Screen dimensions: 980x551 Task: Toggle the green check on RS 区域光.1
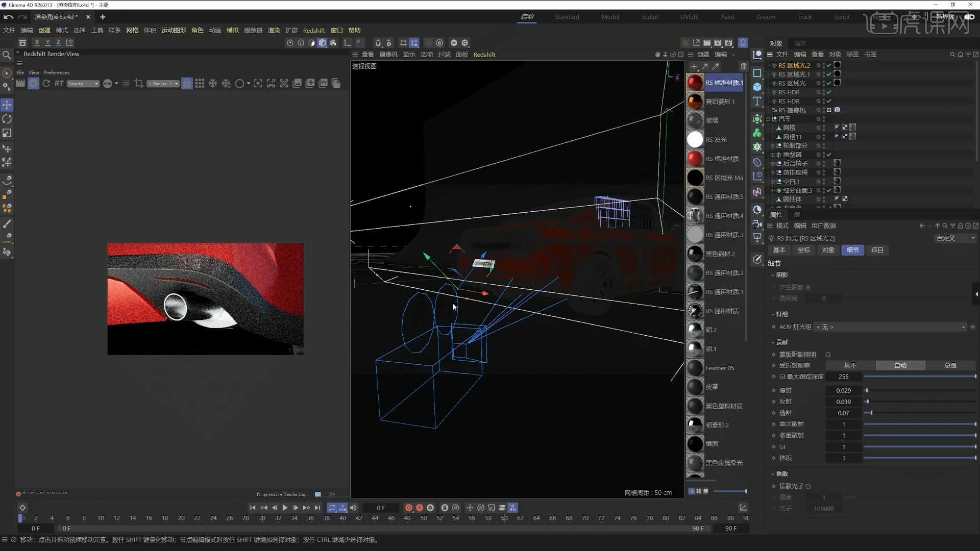coord(828,74)
